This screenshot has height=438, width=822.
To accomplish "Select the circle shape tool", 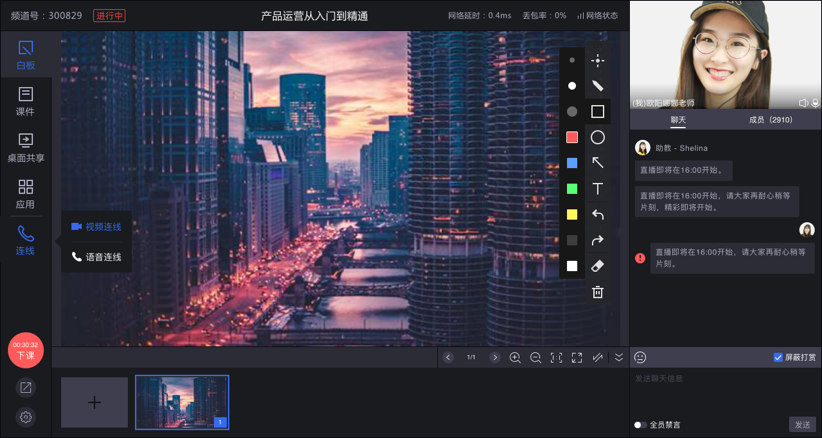I will point(597,137).
